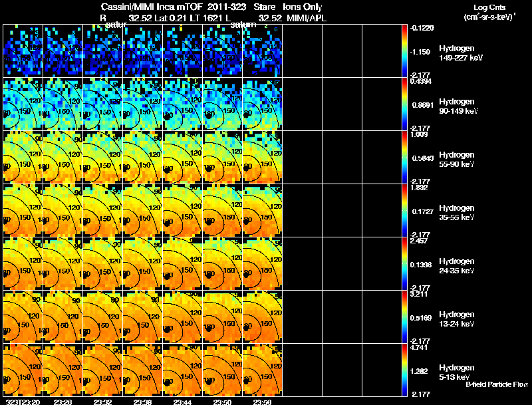The height and width of the screenshot is (405, 532).
Task: Open the 5-13 keV panel at 323T23:20
Action: [x=23, y=370]
